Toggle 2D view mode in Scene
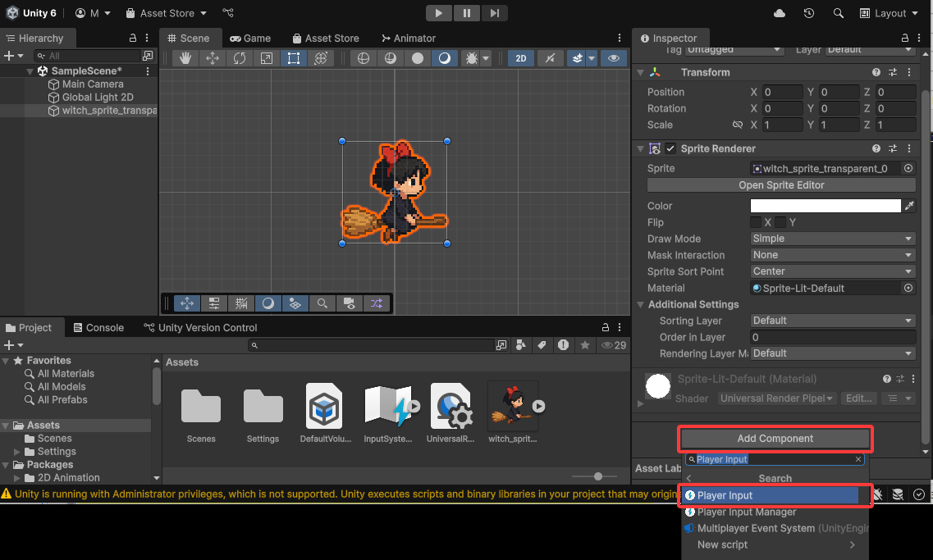933x560 pixels. [520, 58]
